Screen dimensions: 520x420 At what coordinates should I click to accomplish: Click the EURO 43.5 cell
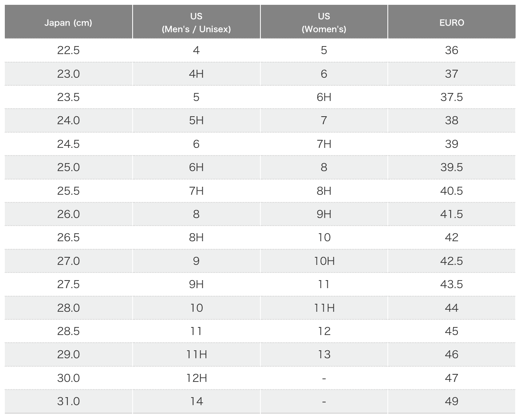tap(451, 285)
